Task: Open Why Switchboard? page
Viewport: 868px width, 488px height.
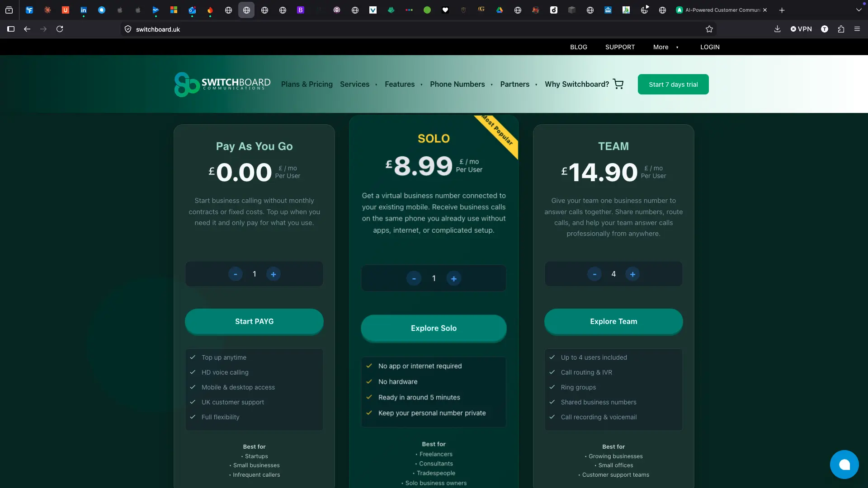Action: tap(577, 84)
